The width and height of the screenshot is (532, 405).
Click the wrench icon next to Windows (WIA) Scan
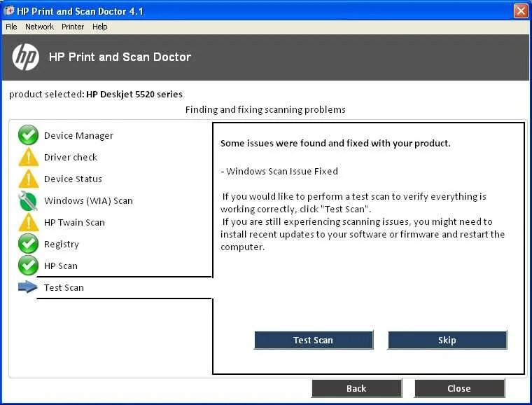point(28,200)
